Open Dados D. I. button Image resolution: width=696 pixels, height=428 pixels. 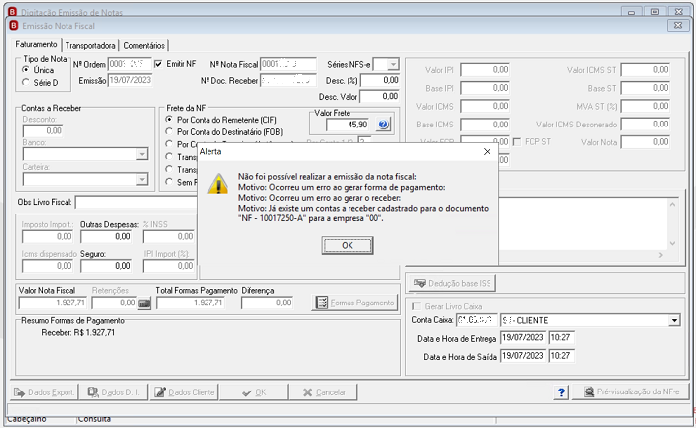[114, 392]
